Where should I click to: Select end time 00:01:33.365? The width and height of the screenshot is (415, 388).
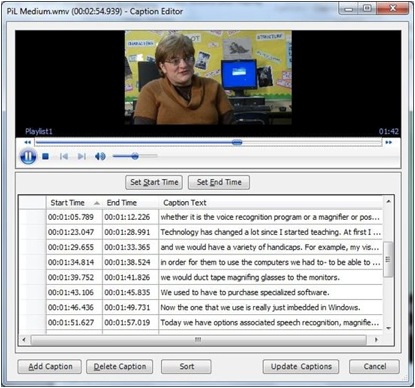(131, 247)
